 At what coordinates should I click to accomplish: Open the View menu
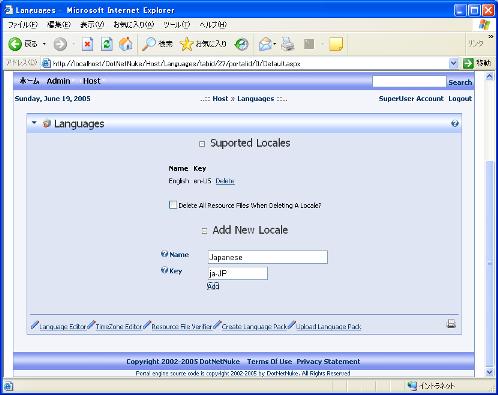coord(92,25)
